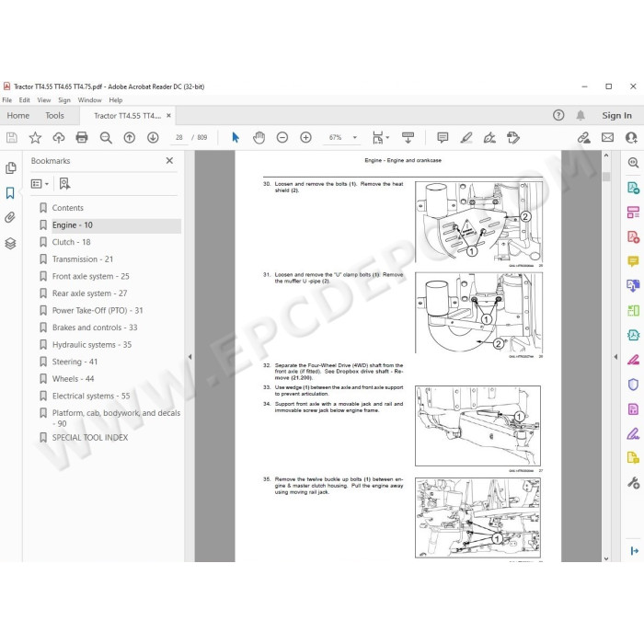Add document to starred files
This screenshot has height=644, width=644.
(35, 138)
